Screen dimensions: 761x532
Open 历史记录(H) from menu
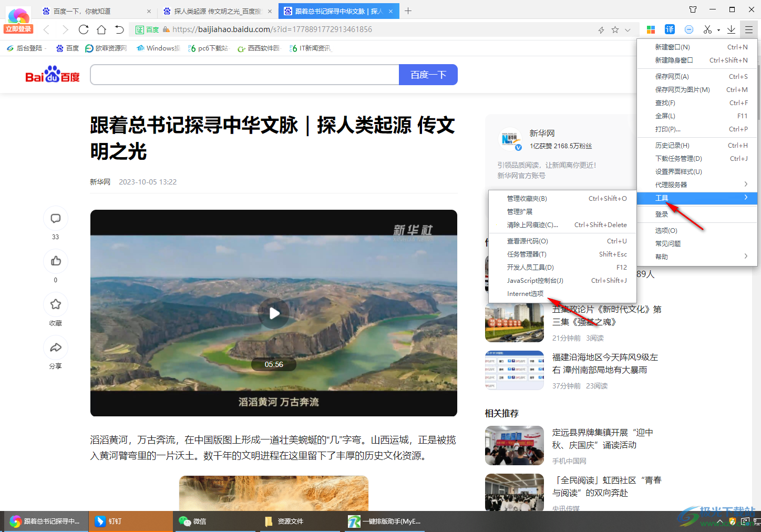pyautogui.click(x=697, y=145)
